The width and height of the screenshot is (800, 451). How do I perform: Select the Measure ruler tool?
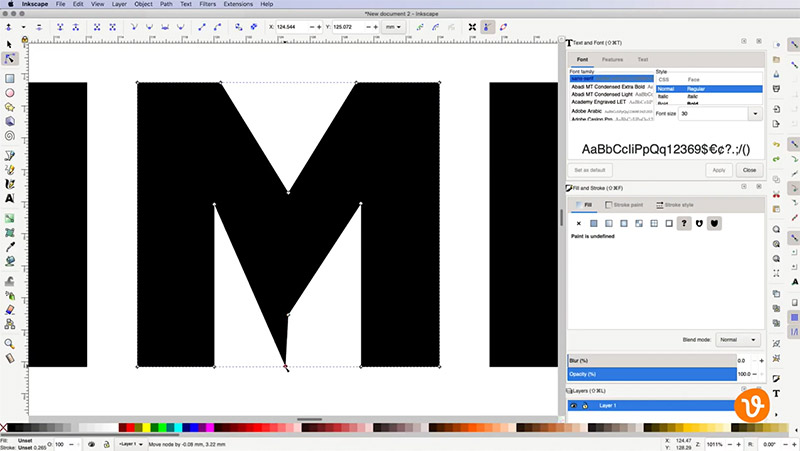tap(9, 358)
